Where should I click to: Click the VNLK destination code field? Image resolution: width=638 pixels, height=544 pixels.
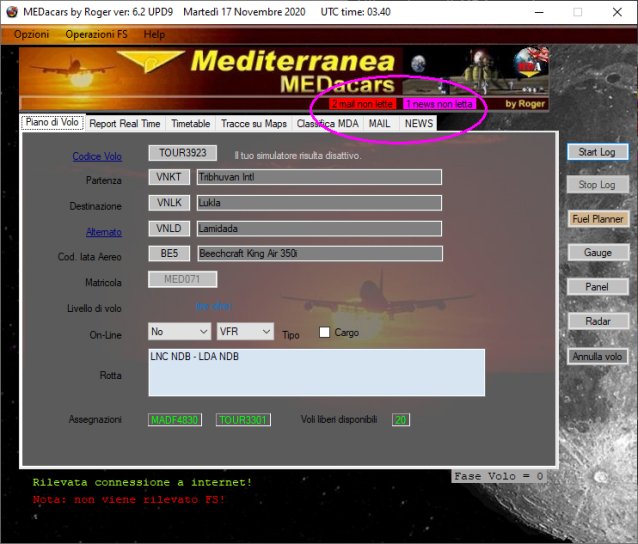pyautogui.click(x=169, y=203)
